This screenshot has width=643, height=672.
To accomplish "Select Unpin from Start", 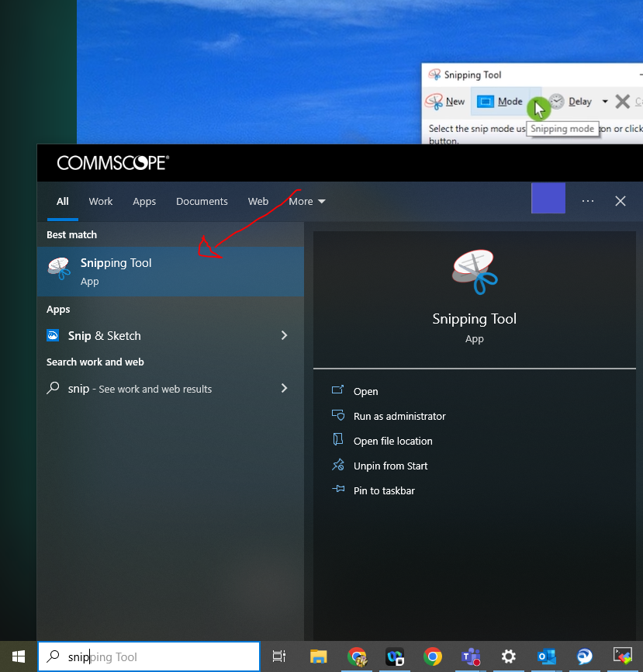I will (x=390, y=466).
